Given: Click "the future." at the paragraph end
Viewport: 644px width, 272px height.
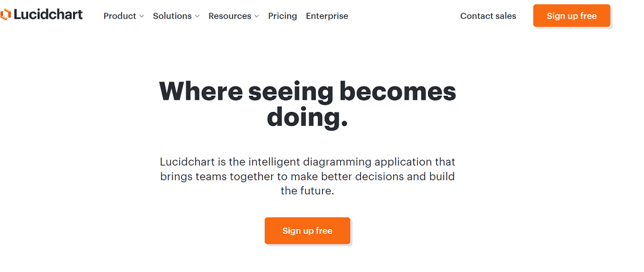Looking at the screenshot, I should point(307,191).
